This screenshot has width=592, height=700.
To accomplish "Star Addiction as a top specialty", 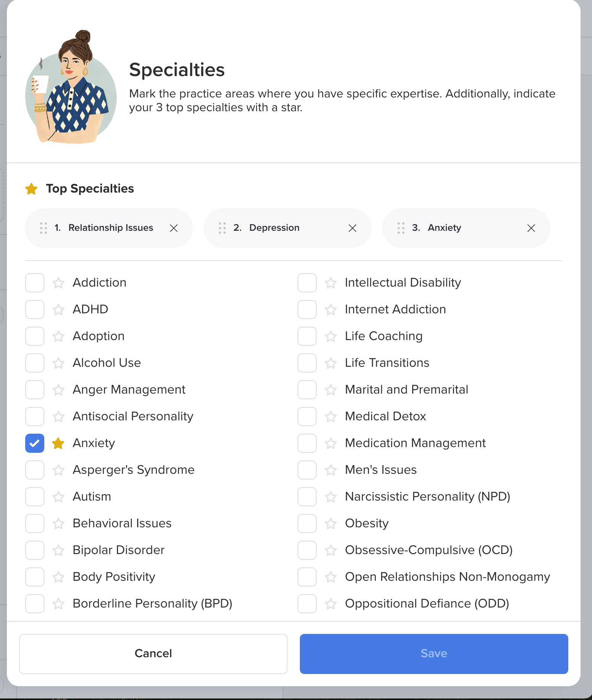I will pos(58,283).
